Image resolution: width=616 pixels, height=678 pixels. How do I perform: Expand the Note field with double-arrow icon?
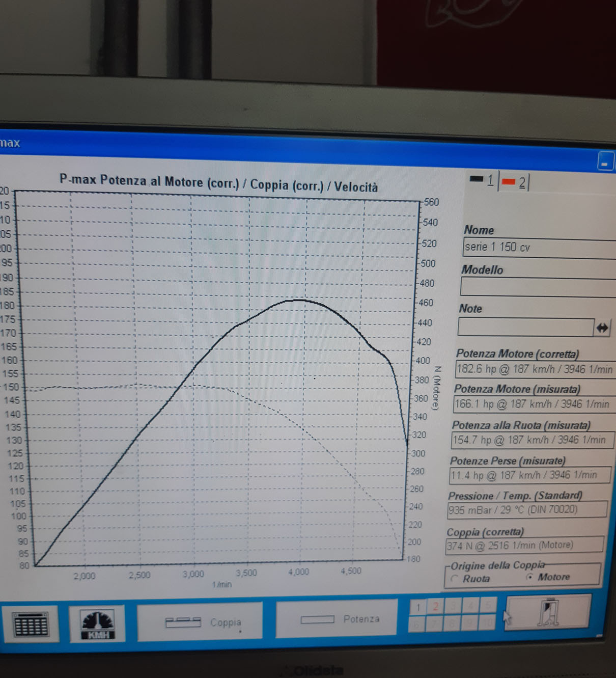click(602, 328)
